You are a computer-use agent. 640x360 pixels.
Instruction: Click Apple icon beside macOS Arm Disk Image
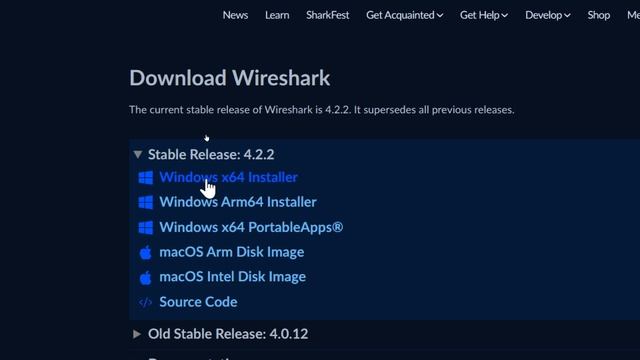coord(145,253)
